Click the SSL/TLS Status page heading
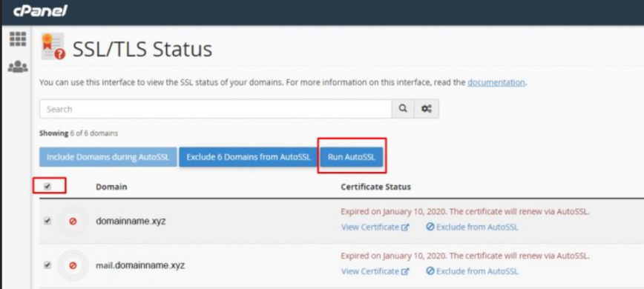Screen dimensions: 644x289 click(x=142, y=49)
